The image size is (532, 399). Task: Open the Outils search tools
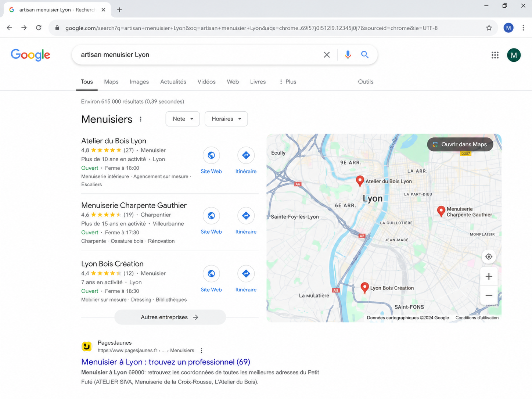(x=366, y=82)
